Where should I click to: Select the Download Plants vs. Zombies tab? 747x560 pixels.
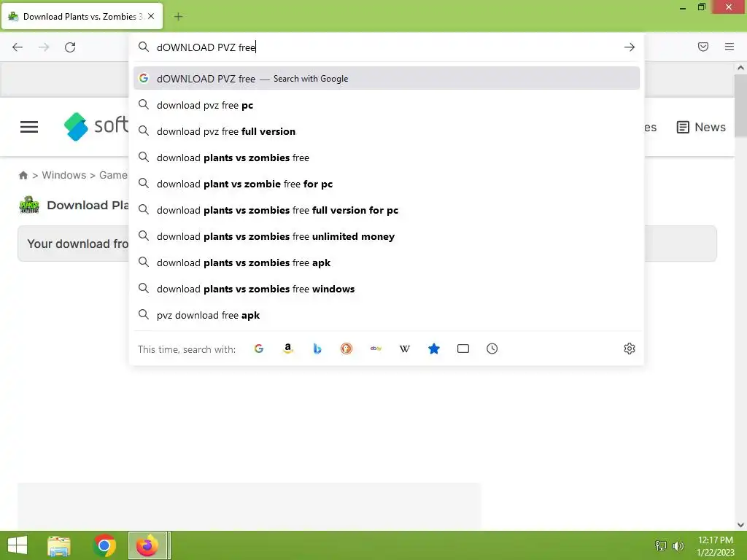coord(82,16)
